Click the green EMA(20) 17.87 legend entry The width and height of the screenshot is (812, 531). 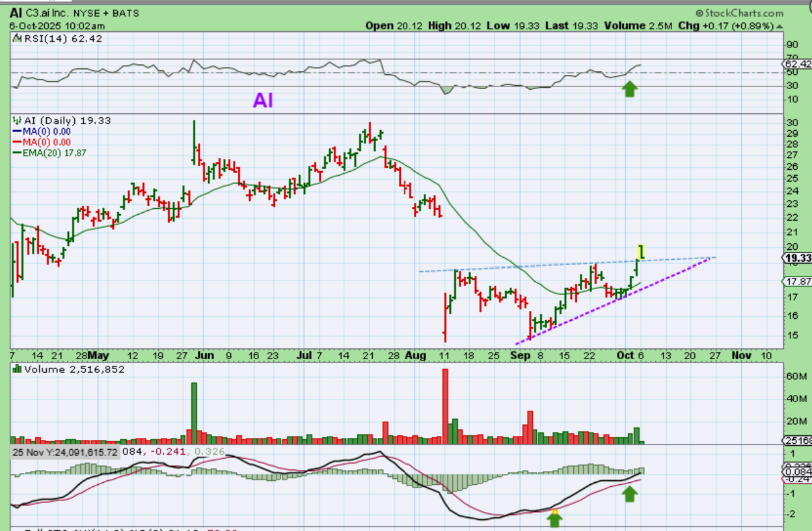click(x=50, y=153)
